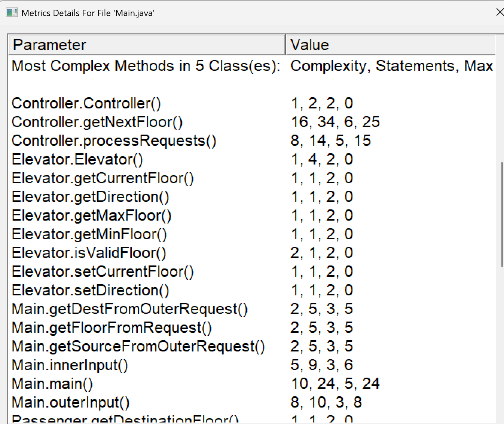The image size is (504, 424).
Task: Click the Value column header
Action: [x=390, y=45]
